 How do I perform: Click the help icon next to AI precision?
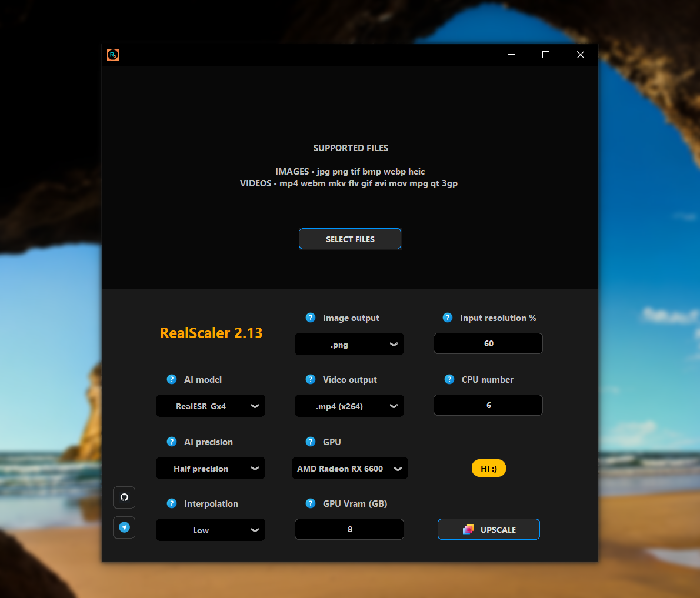(171, 442)
